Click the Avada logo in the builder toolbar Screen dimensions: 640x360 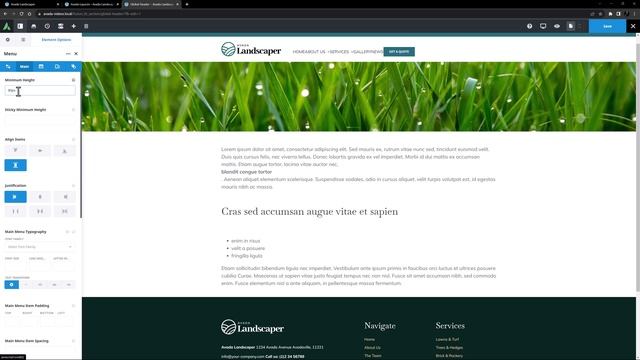click(7, 26)
